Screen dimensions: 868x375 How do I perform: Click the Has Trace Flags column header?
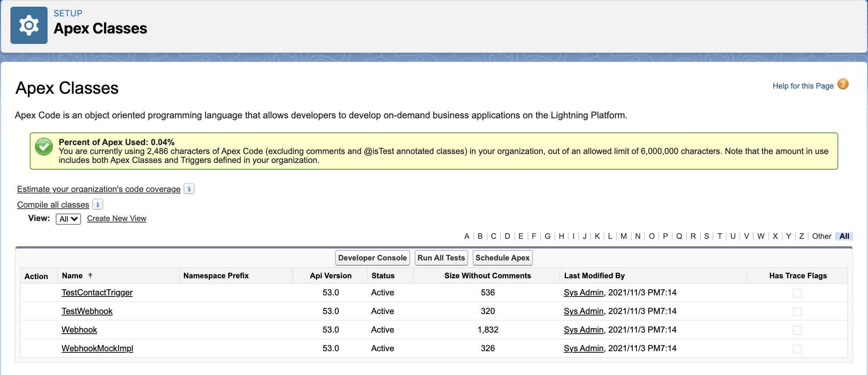[798, 276]
